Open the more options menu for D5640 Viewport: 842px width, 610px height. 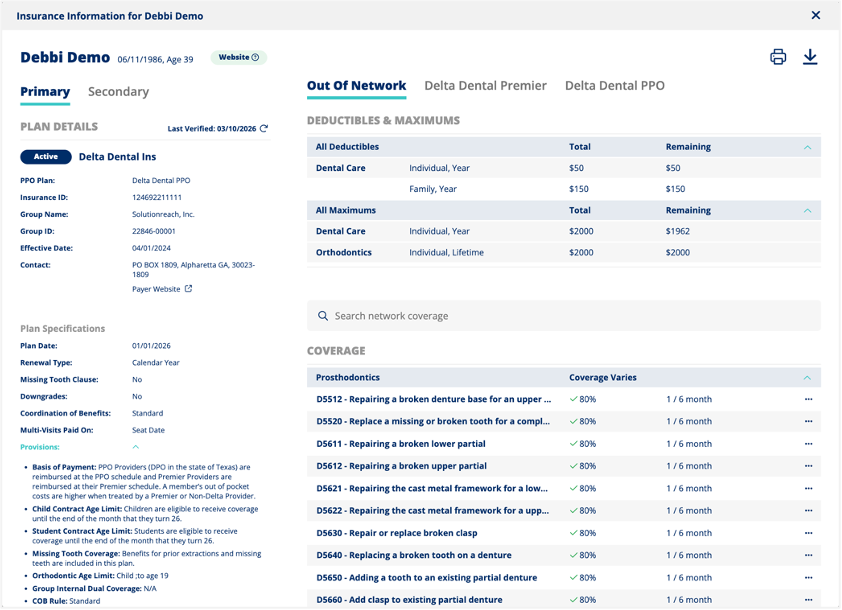(x=809, y=555)
